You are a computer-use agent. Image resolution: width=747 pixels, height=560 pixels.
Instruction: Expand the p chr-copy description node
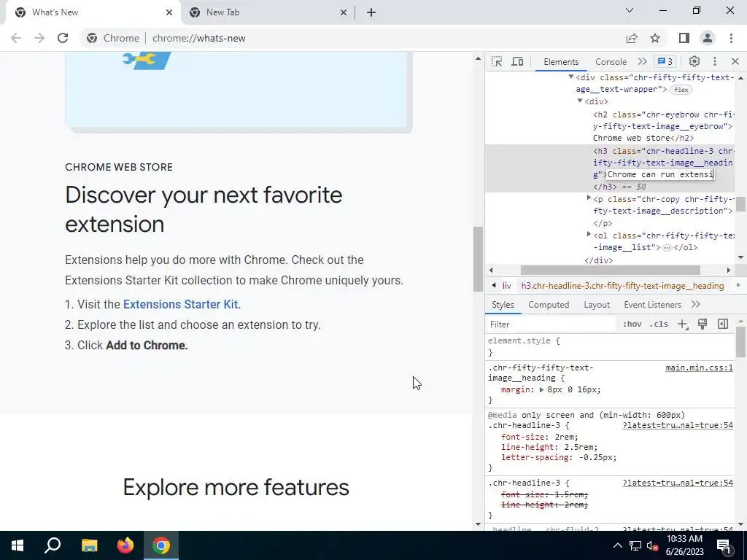(x=589, y=198)
